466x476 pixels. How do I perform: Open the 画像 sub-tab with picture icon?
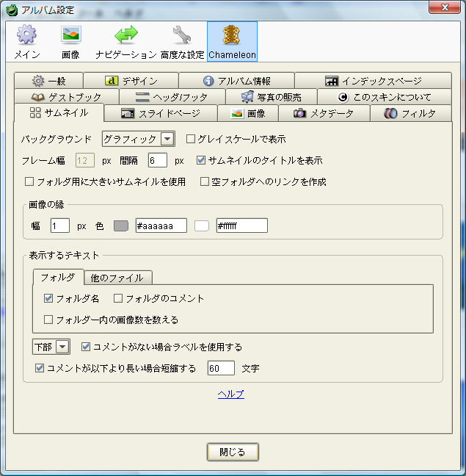tap(248, 113)
